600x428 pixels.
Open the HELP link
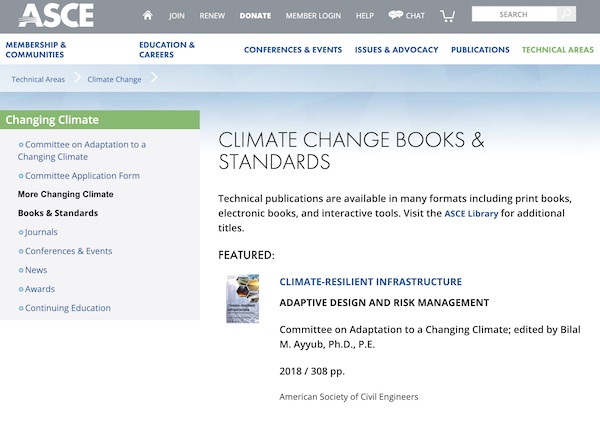pyautogui.click(x=365, y=16)
